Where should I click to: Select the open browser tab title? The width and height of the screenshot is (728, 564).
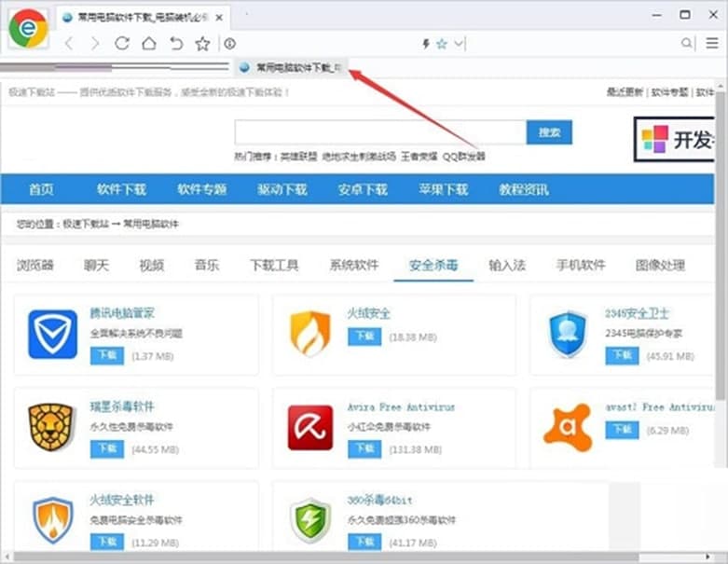click(x=143, y=18)
